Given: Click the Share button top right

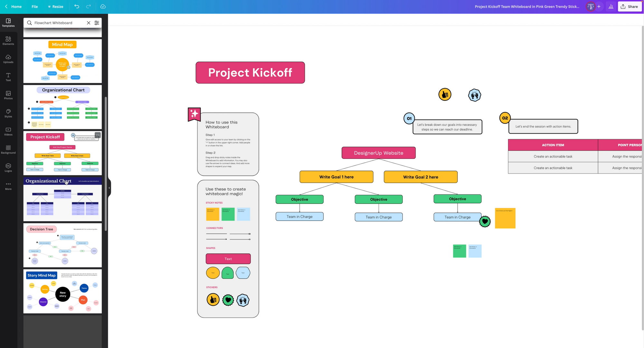Looking at the screenshot, I should click(x=629, y=6).
